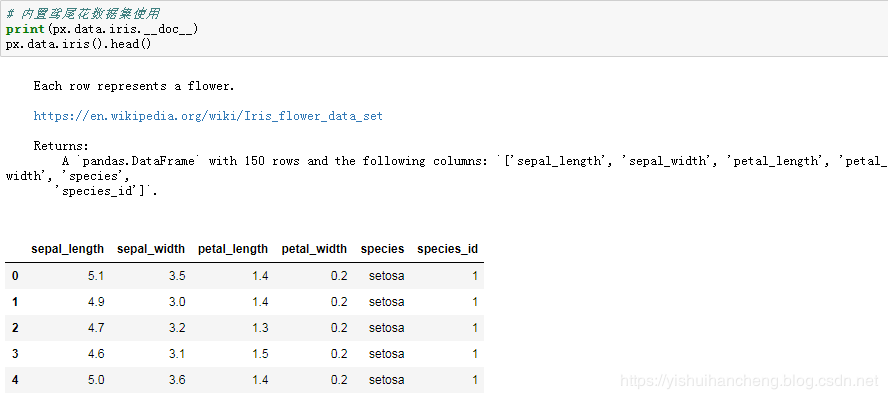
Task: Click the sepal_length value 5.1
Action: [x=96, y=276]
